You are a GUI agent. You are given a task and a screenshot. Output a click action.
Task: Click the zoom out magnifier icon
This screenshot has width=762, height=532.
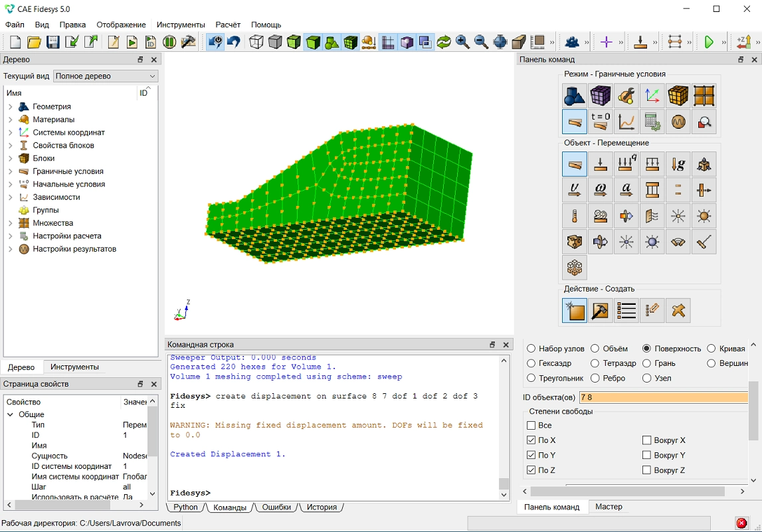[x=481, y=43]
